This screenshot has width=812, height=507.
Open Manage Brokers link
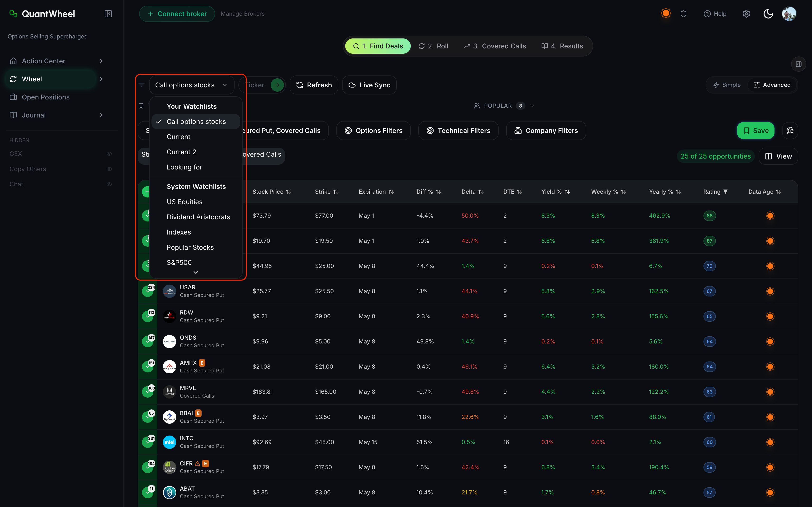tap(242, 14)
